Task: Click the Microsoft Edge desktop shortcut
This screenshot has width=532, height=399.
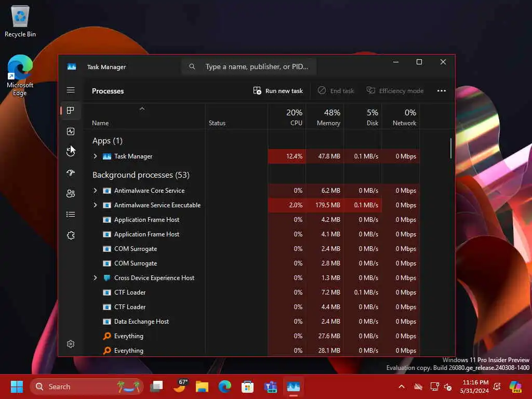Action: 20,75
